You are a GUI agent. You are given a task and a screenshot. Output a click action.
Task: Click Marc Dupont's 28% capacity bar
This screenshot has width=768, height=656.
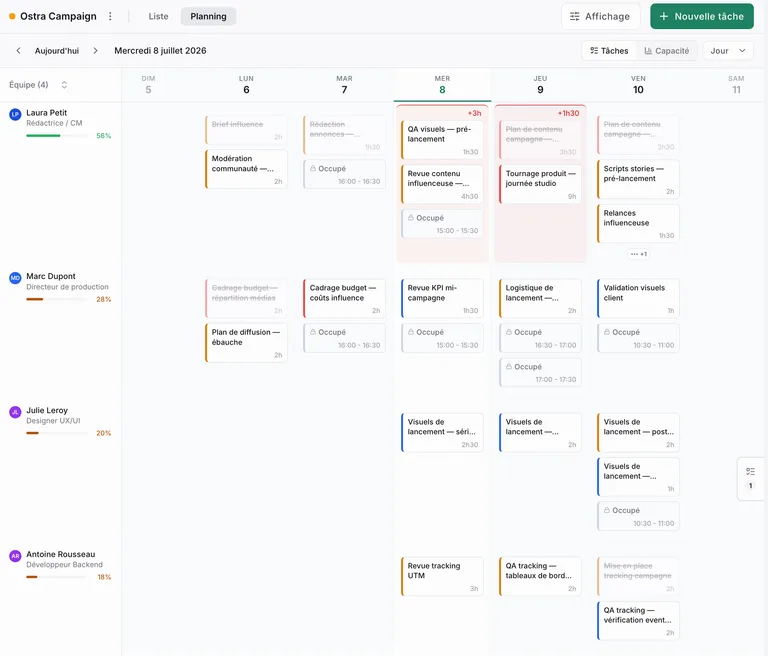[57, 299]
